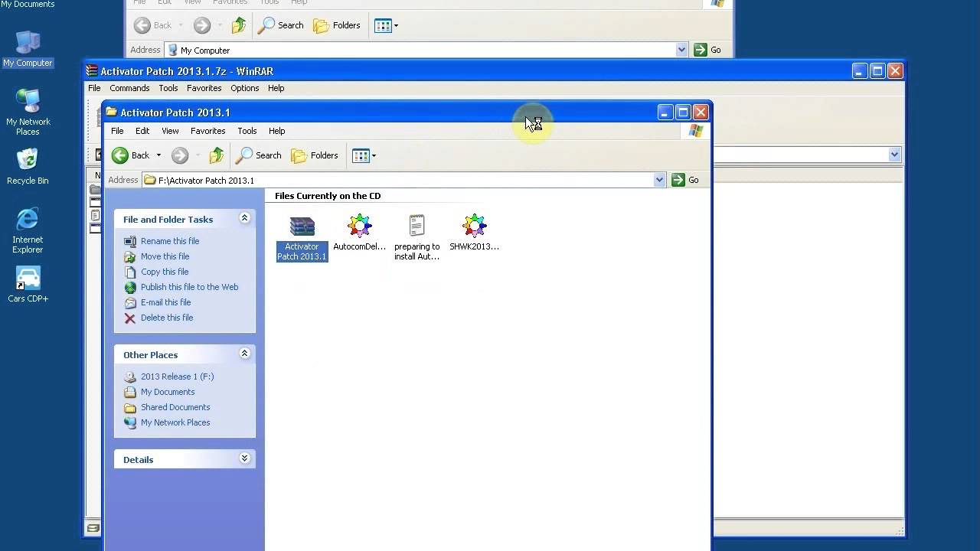Toggle Folders in My Computer window toolbar

(337, 25)
